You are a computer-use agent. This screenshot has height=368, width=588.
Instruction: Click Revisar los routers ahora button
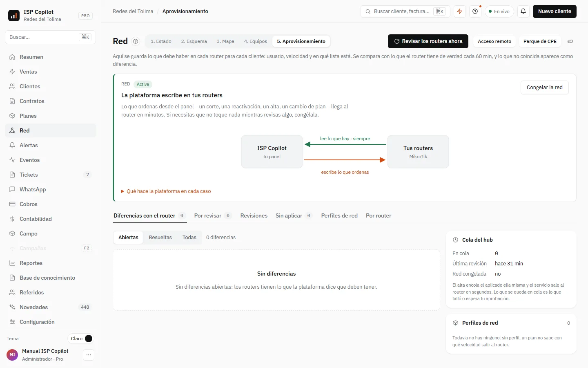[428, 41]
